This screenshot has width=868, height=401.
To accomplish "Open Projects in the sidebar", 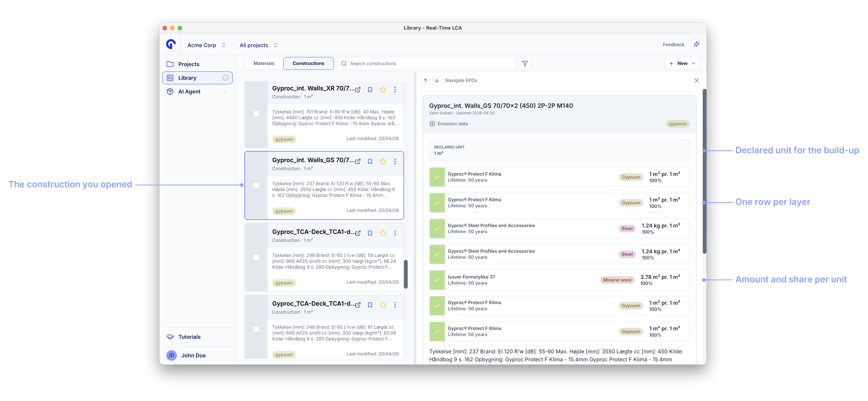I will tap(197, 64).
